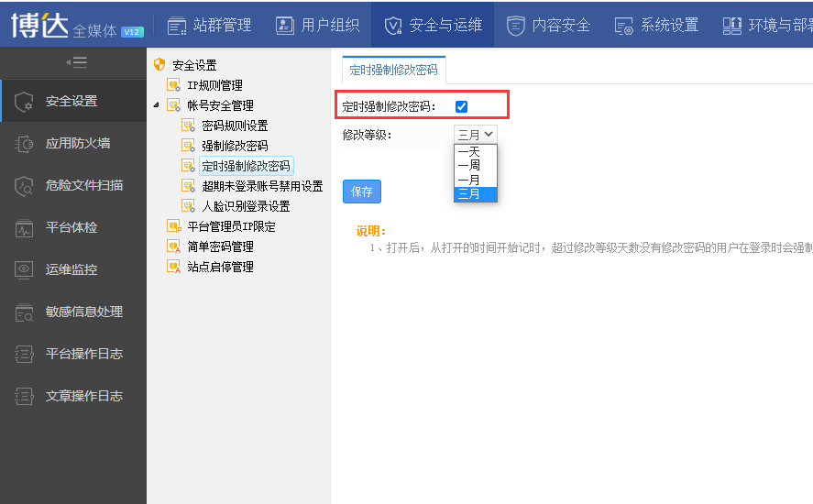This screenshot has width=813, height=504.
Task: Open the 站群管理 top menu
Action: pyautogui.click(x=209, y=25)
